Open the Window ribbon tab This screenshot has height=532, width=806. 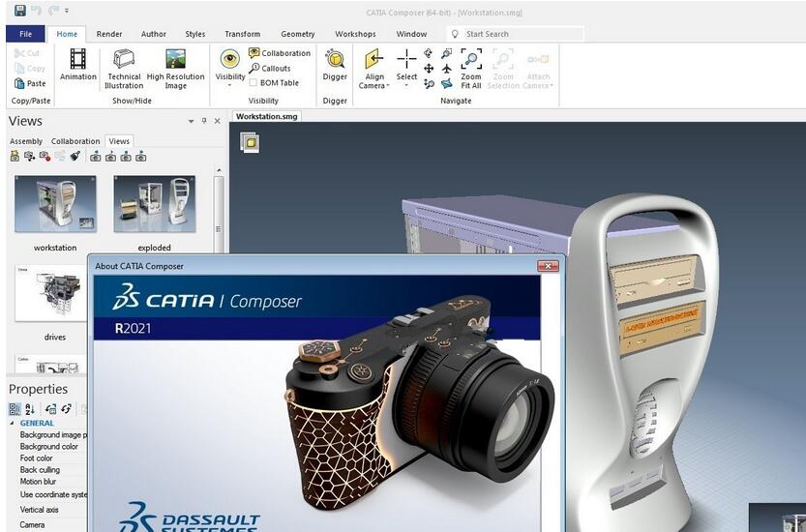[x=411, y=34]
